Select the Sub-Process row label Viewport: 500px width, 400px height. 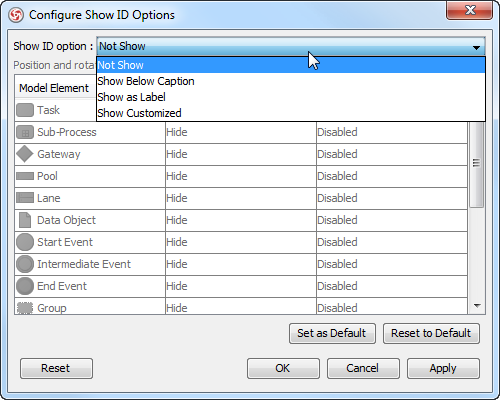tap(67, 132)
